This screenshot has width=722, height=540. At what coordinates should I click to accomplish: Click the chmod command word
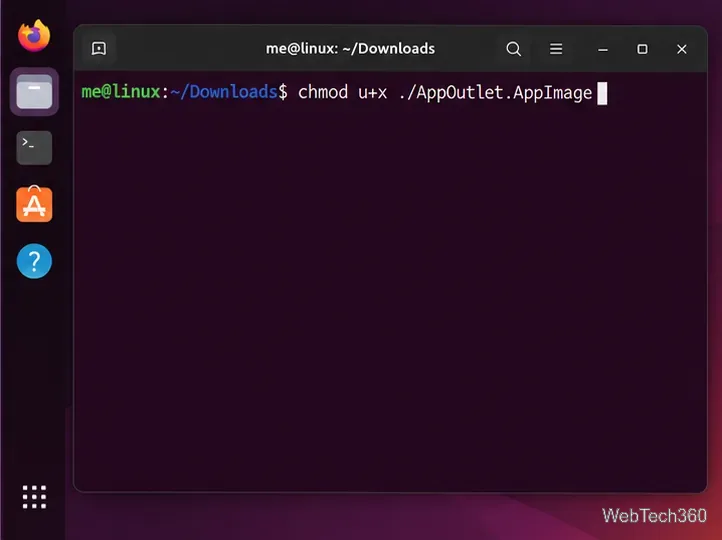pos(323,92)
